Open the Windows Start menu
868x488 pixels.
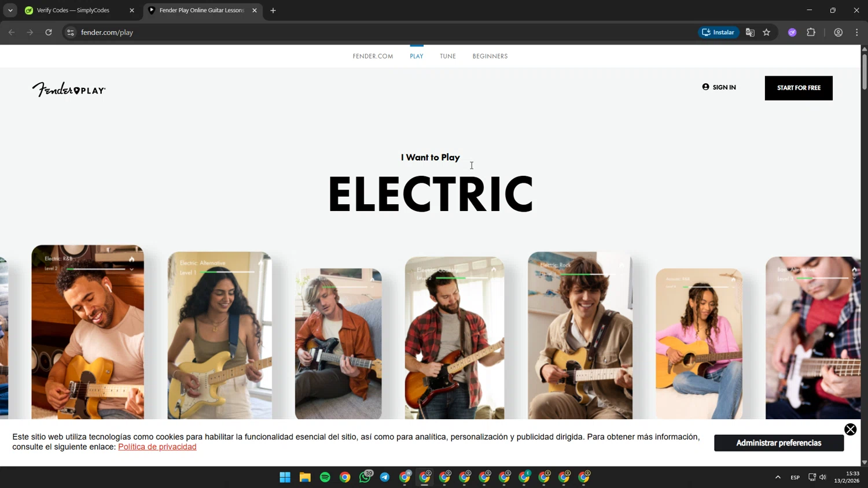(285, 477)
